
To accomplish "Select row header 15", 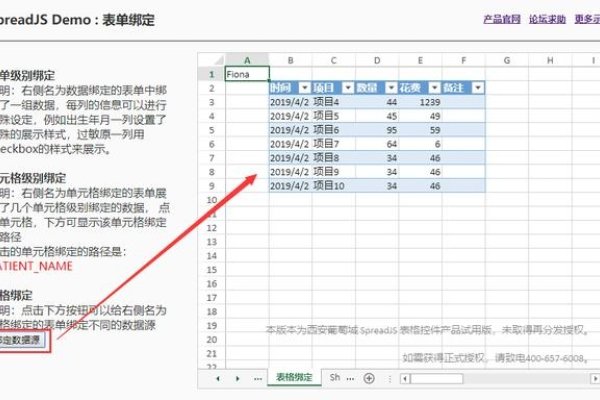I will pyautogui.click(x=212, y=270).
